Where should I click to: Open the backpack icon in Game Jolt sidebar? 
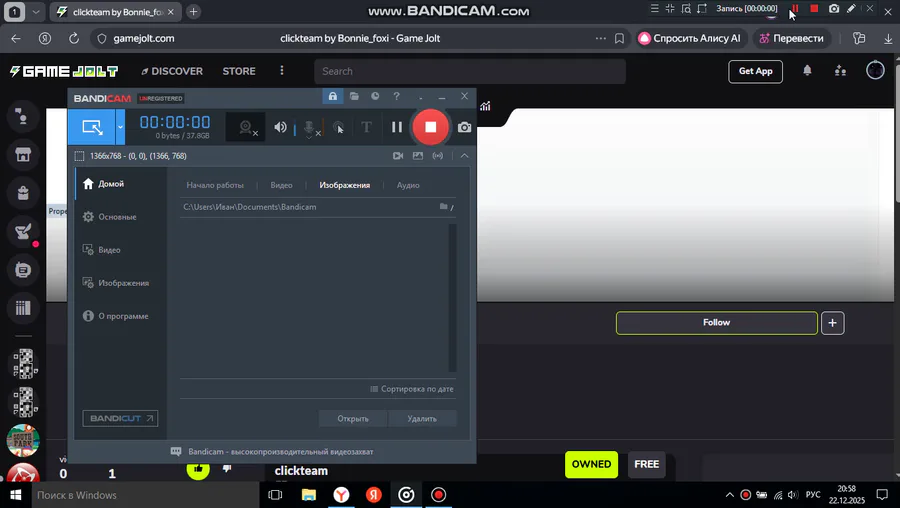(23, 193)
